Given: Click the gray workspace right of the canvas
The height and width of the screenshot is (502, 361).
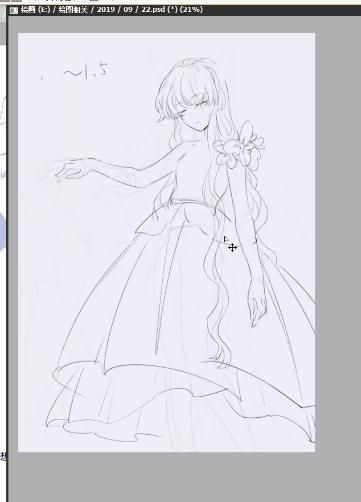Looking at the screenshot, I should [338, 233].
